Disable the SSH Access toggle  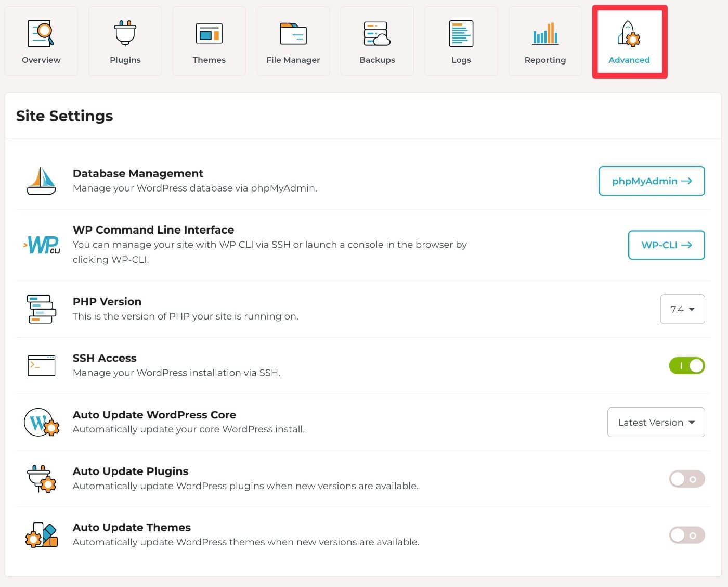(x=687, y=365)
